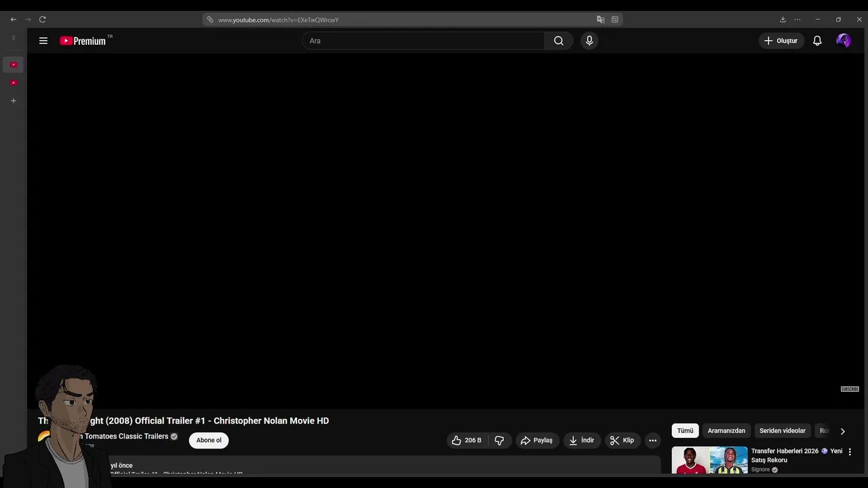Open browser three-dot settings menu
868x488 pixels.
797,20
